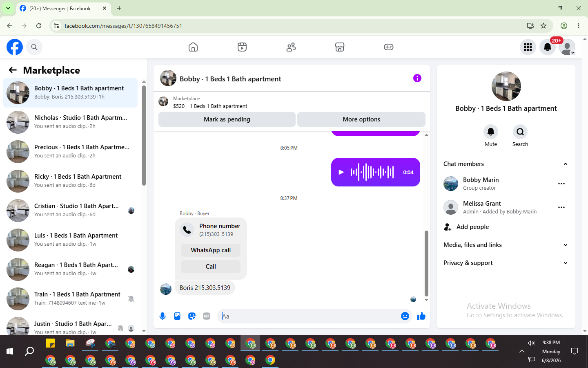Search in conversation
This screenshot has width=588, height=368.
point(520,132)
